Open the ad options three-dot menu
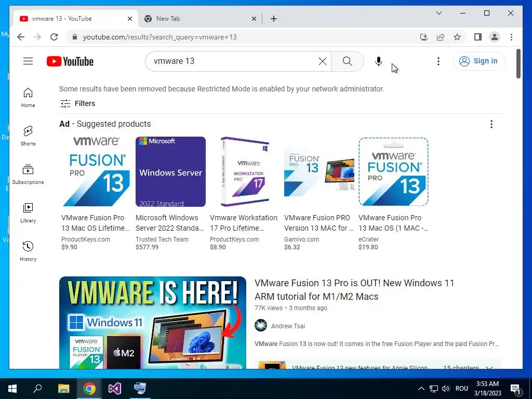 (491, 124)
